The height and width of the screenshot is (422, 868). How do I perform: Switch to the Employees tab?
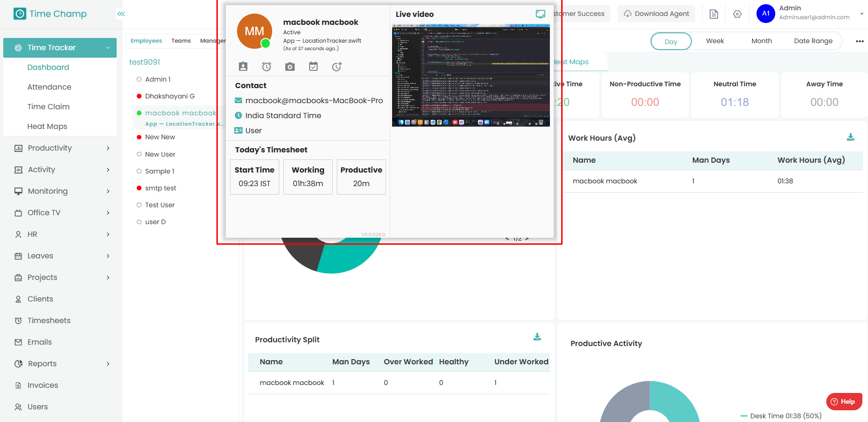(146, 41)
